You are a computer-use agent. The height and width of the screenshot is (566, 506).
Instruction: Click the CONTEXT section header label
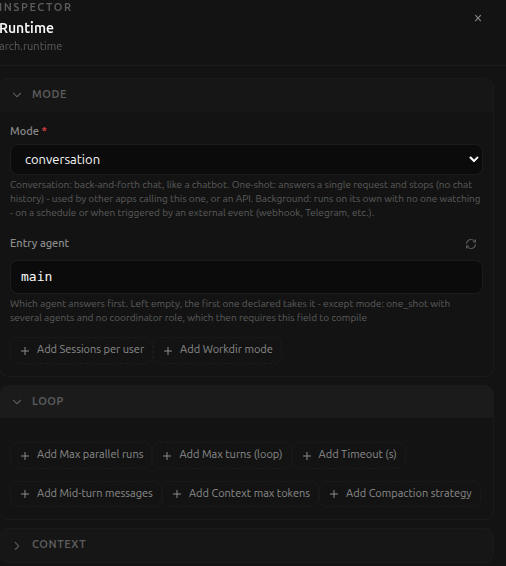[59, 544]
